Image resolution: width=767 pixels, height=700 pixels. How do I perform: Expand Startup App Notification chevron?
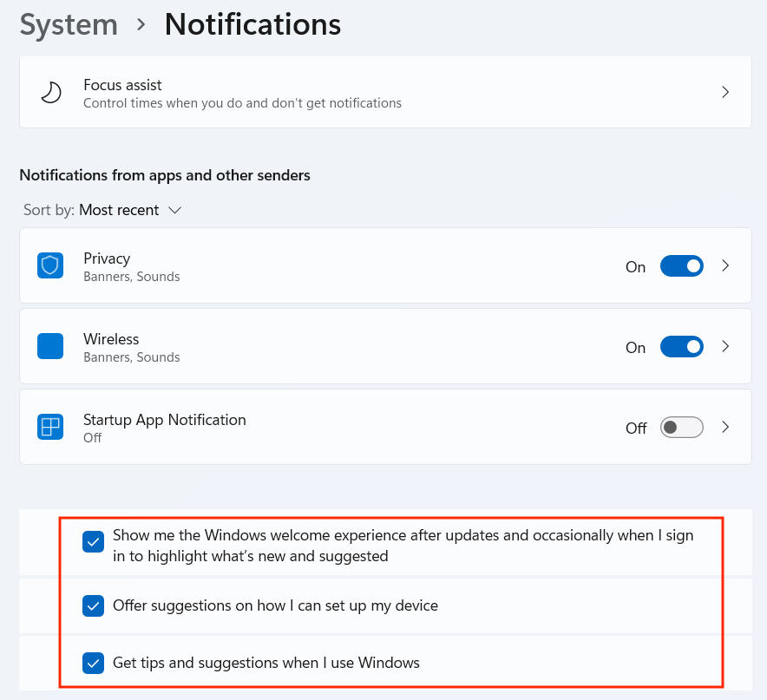(x=726, y=428)
